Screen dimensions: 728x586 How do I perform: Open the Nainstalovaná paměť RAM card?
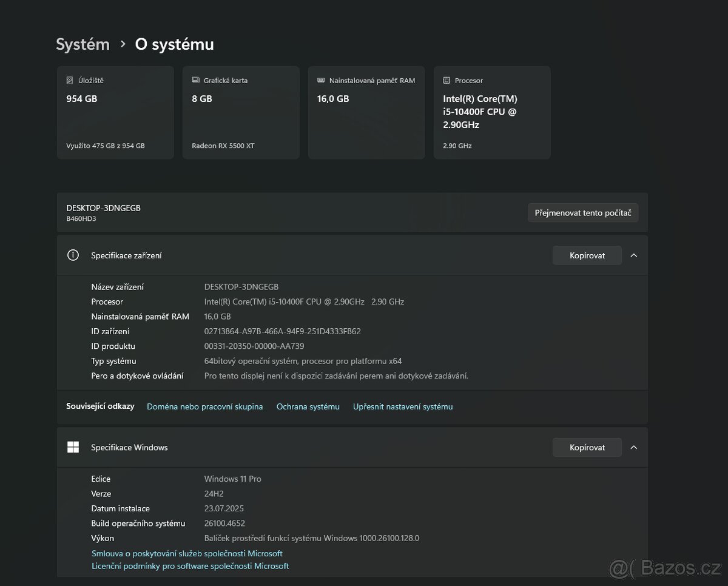[366, 112]
